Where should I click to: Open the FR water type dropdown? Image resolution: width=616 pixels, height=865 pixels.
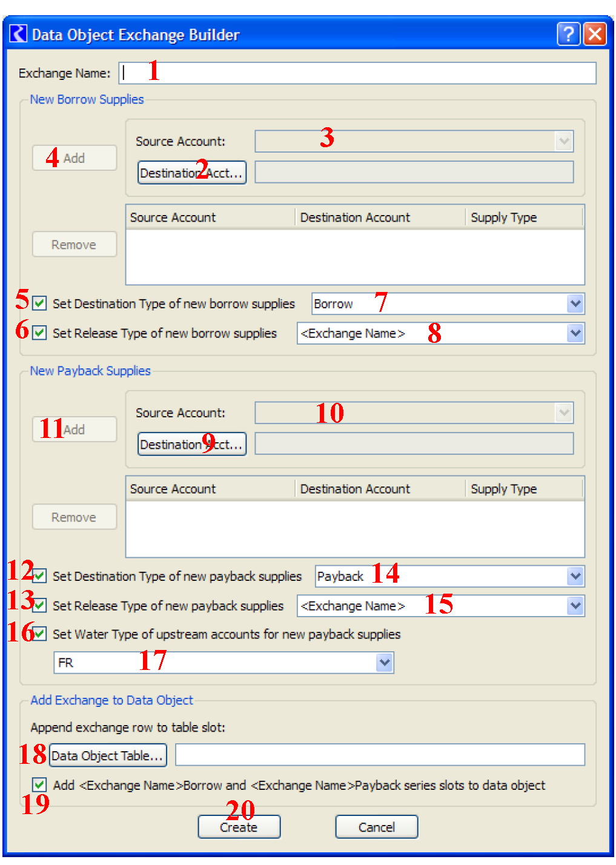pyautogui.click(x=384, y=663)
